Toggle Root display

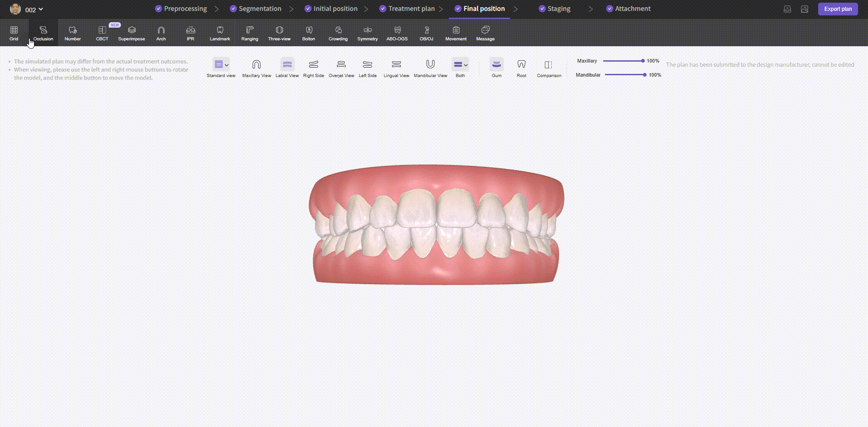pos(521,68)
